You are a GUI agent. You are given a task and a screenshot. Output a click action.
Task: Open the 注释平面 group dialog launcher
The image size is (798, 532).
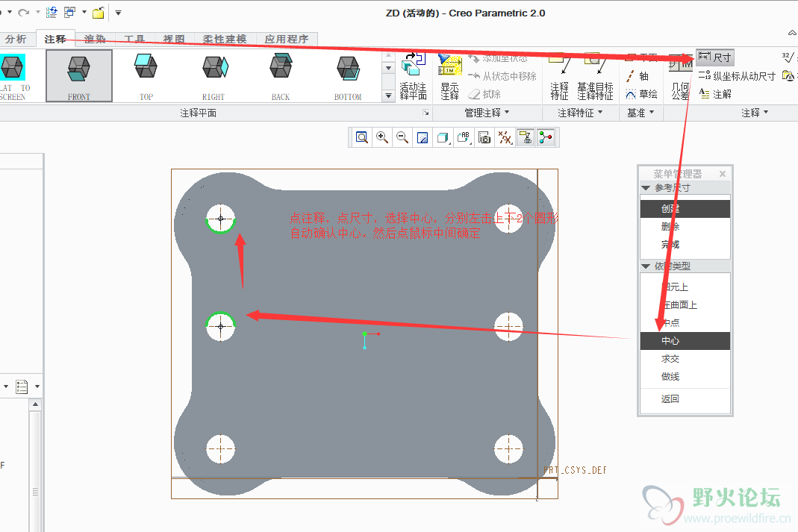[x=426, y=113]
